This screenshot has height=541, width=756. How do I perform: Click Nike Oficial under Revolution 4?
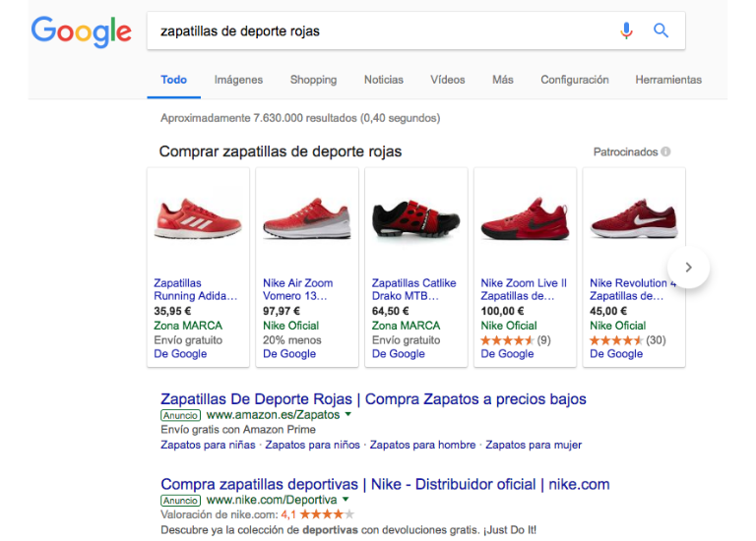(x=617, y=326)
